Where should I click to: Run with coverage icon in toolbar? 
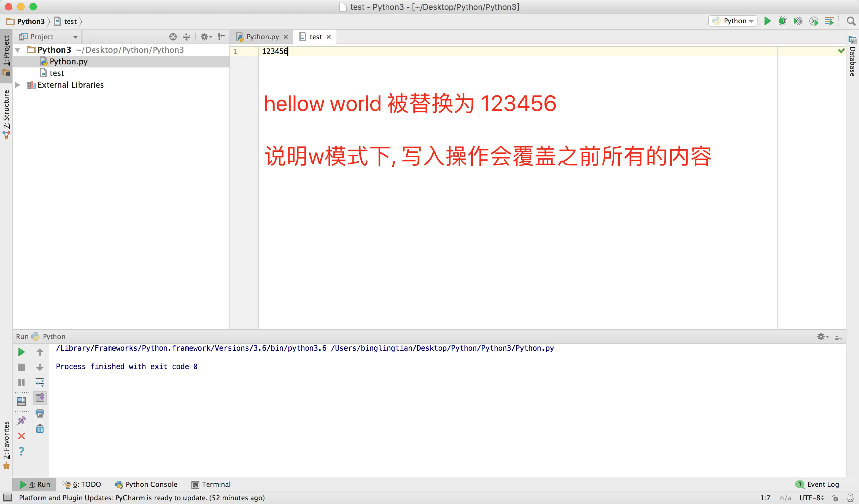point(798,21)
